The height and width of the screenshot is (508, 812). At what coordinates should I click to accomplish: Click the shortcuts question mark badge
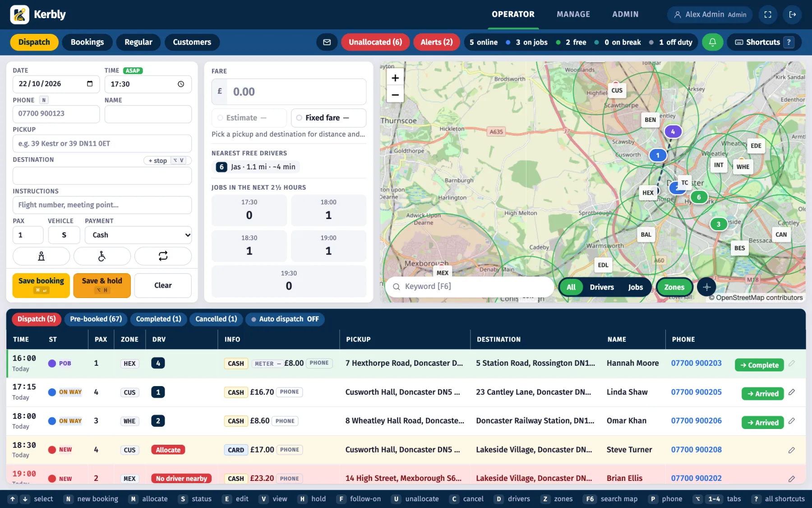789,42
